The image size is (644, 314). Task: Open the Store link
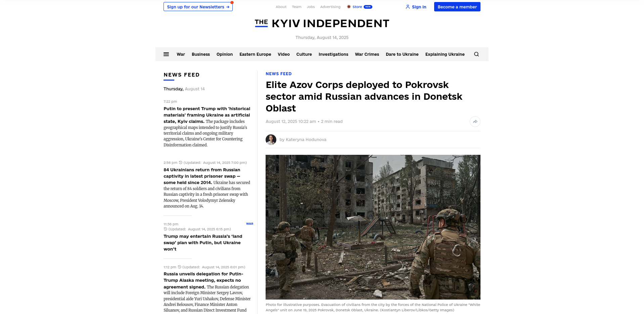click(357, 7)
